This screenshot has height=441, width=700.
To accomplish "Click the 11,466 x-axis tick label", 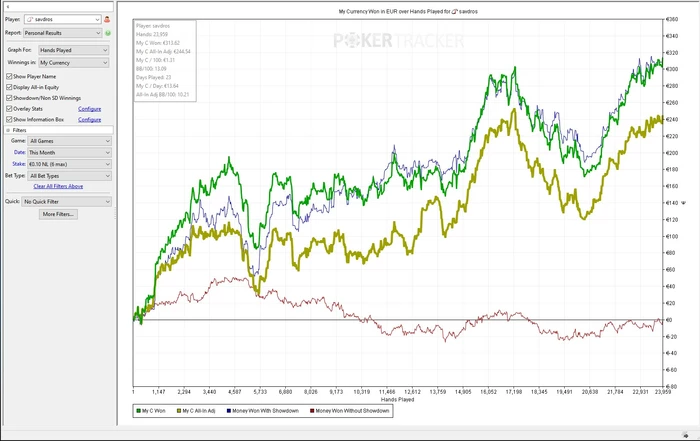I will (387, 392).
